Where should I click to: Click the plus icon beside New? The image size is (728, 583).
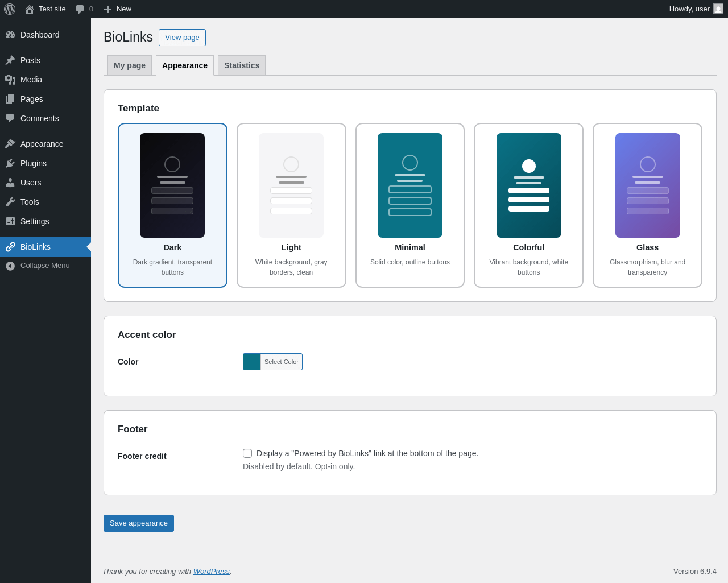pyautogui.click(x=107, y=9)
